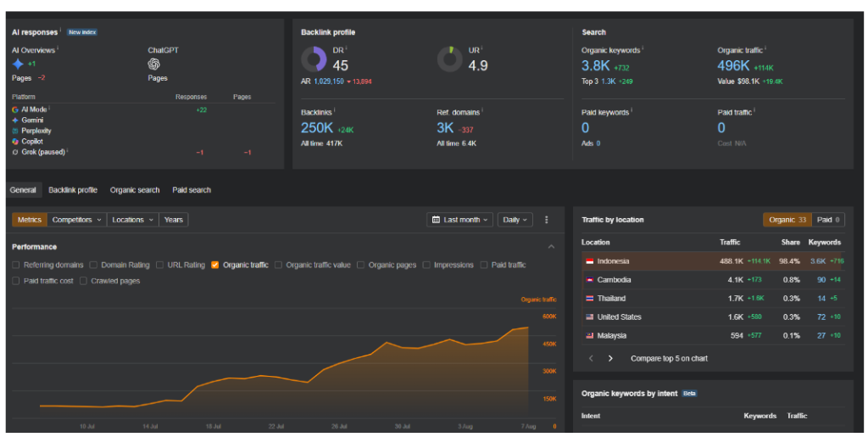Click the Indonesia flag icon
Screen dimensions: 868x437
590,261
